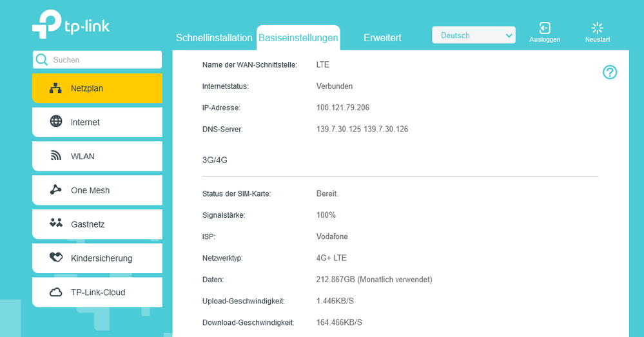Click the 4G+ LTE network type value

pos(331,258)
